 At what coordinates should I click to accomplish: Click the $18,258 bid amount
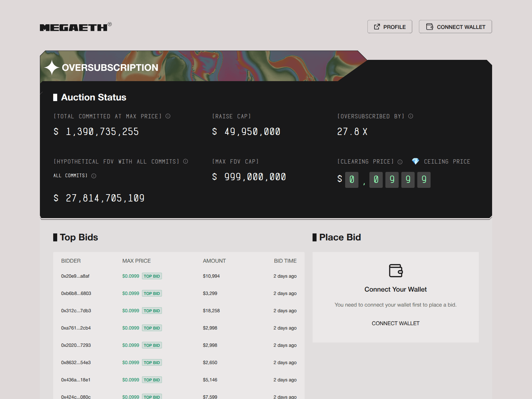click(211, 311)
